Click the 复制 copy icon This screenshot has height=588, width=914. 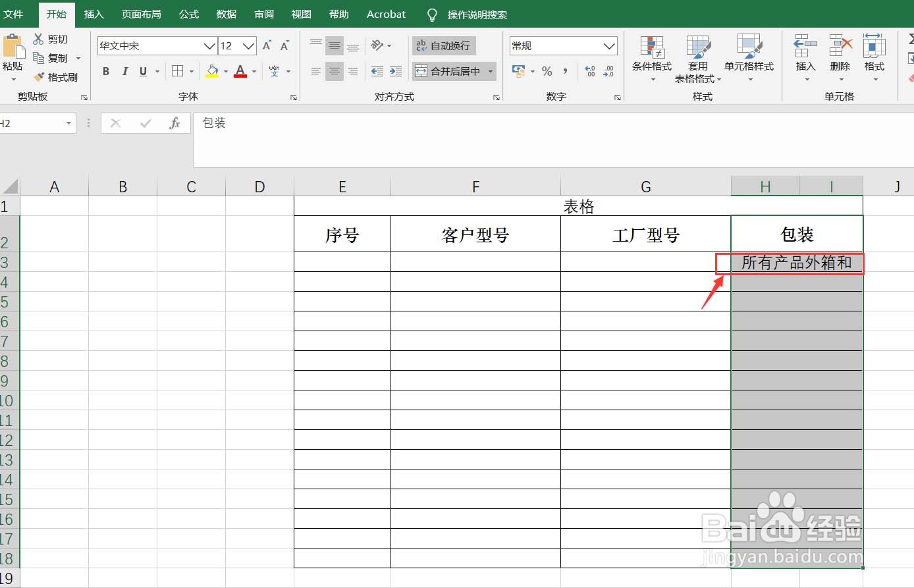39,57
